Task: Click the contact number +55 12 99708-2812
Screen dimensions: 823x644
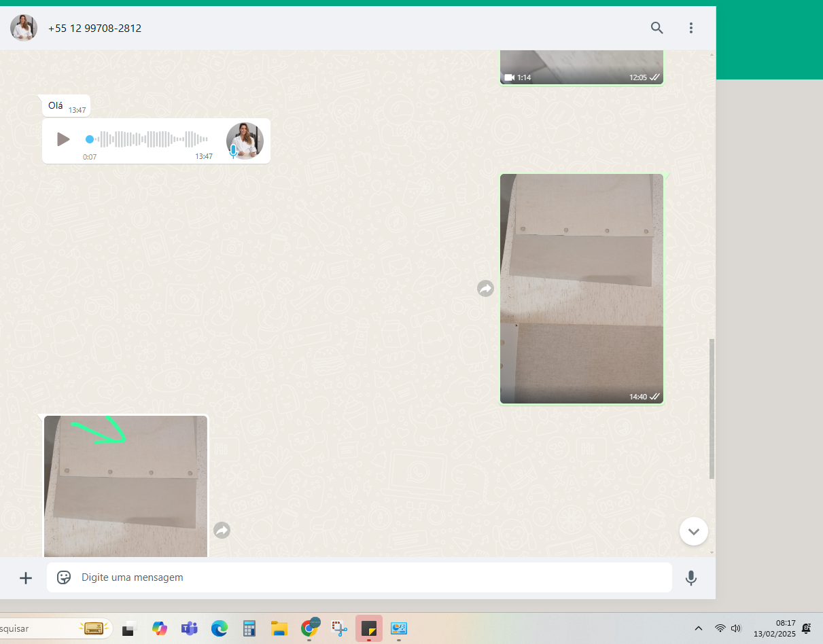Action: 95,29
